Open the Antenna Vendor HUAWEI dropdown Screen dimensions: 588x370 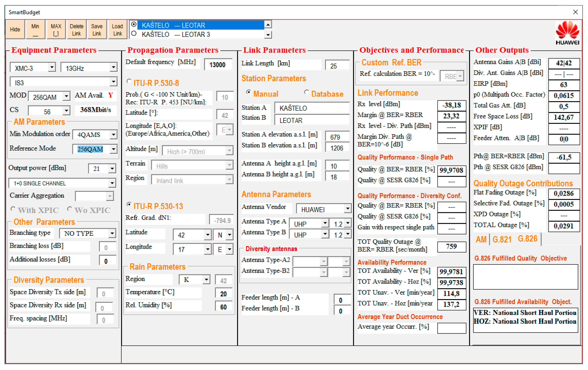click(x=348, y=209)
